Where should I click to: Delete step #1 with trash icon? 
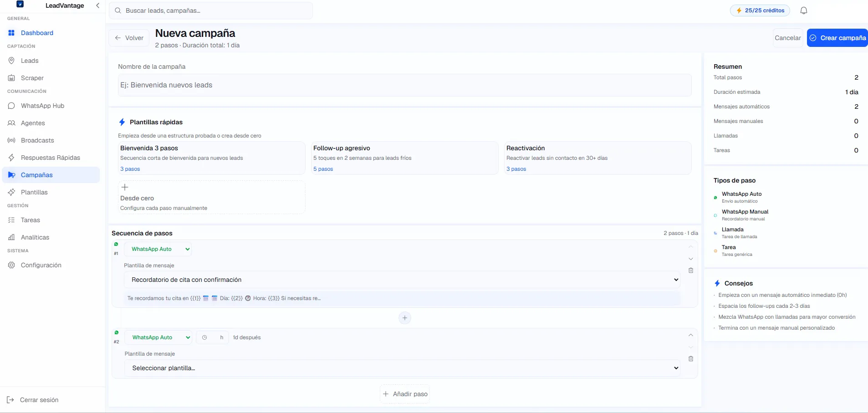(691, 270)
